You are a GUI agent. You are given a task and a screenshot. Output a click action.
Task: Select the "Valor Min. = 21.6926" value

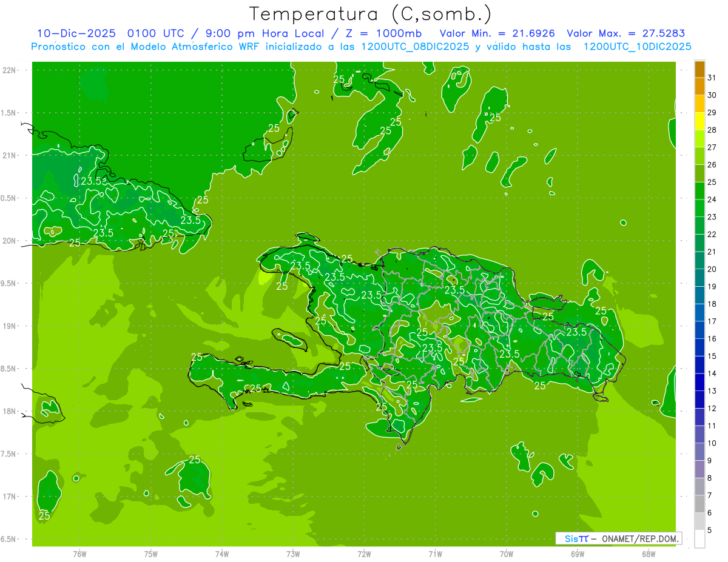497,33
